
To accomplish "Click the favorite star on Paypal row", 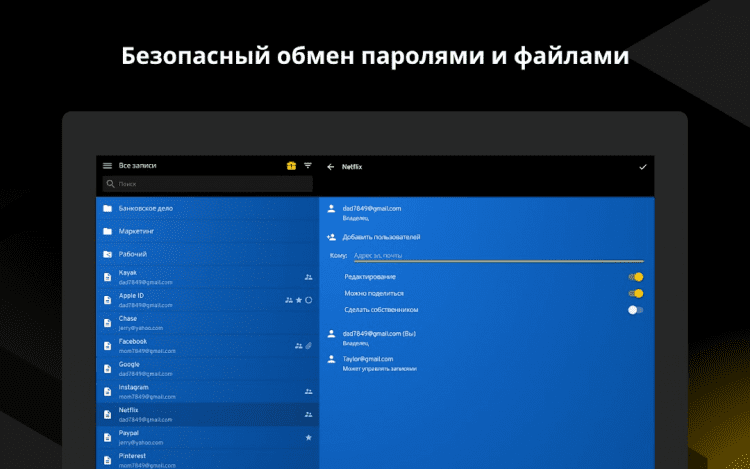I will (309, 437).
